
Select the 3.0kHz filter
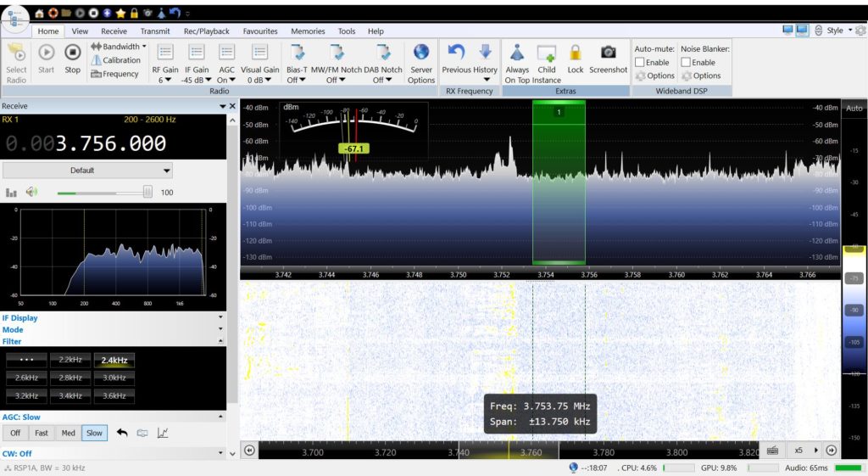click(114, 378)
